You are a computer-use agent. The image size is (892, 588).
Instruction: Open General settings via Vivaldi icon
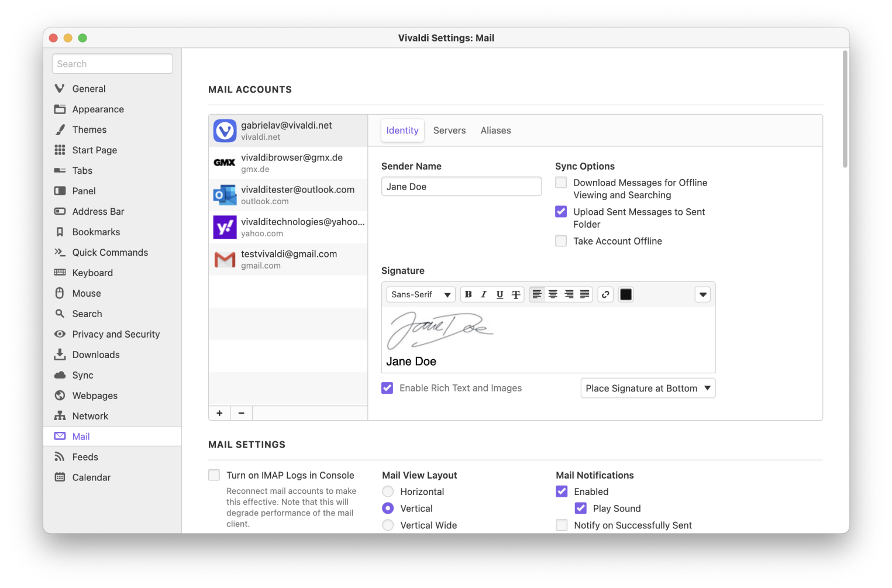tap(60, 88)
